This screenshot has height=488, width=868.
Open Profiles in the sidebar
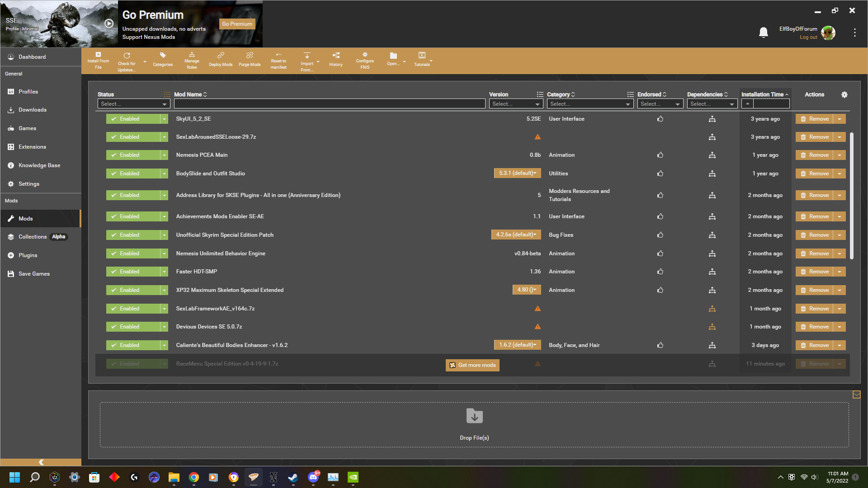coord(41,92)
